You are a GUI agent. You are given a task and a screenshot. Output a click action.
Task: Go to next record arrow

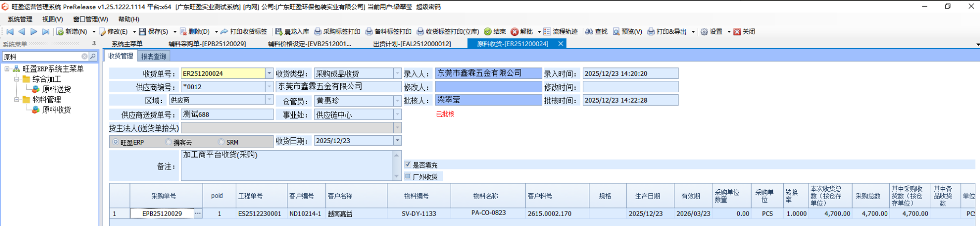(x=34, y=32)
